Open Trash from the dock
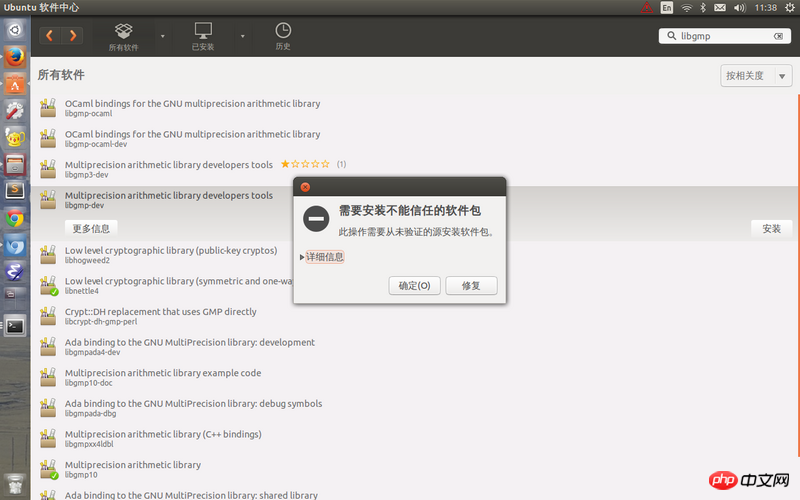Image resolution: width=800 pixels, height=500 pixels. 15,485
